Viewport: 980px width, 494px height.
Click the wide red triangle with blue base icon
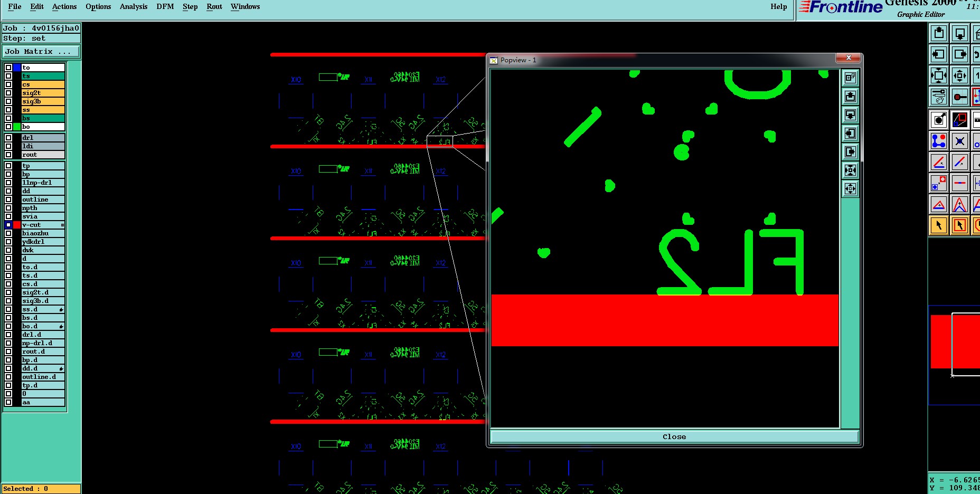(939, 204)
